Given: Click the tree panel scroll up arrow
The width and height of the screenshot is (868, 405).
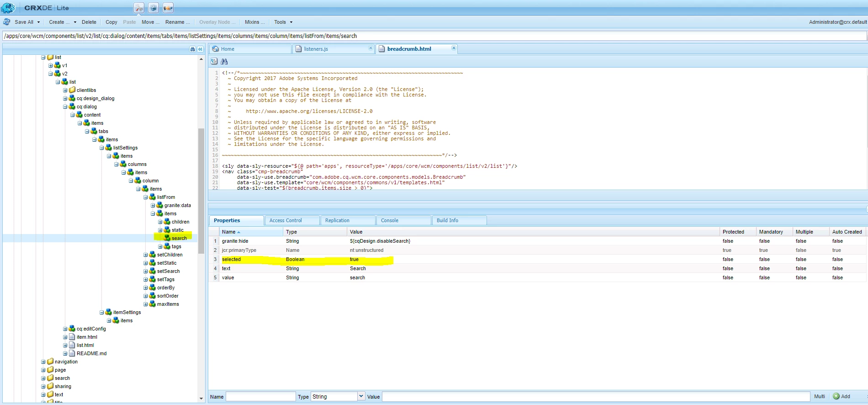Looking at the screenshot, I should [x=201, y=59].
